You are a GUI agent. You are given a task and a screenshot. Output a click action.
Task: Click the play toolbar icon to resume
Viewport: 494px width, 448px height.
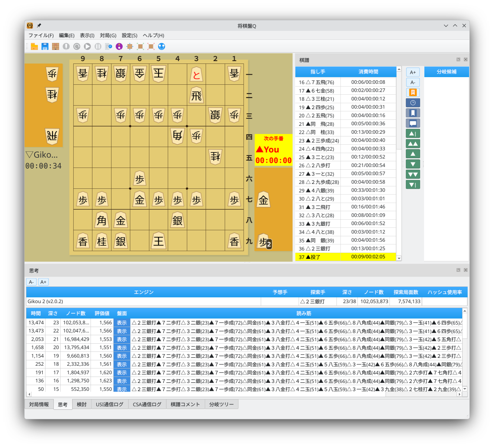[x=87, y=46]
